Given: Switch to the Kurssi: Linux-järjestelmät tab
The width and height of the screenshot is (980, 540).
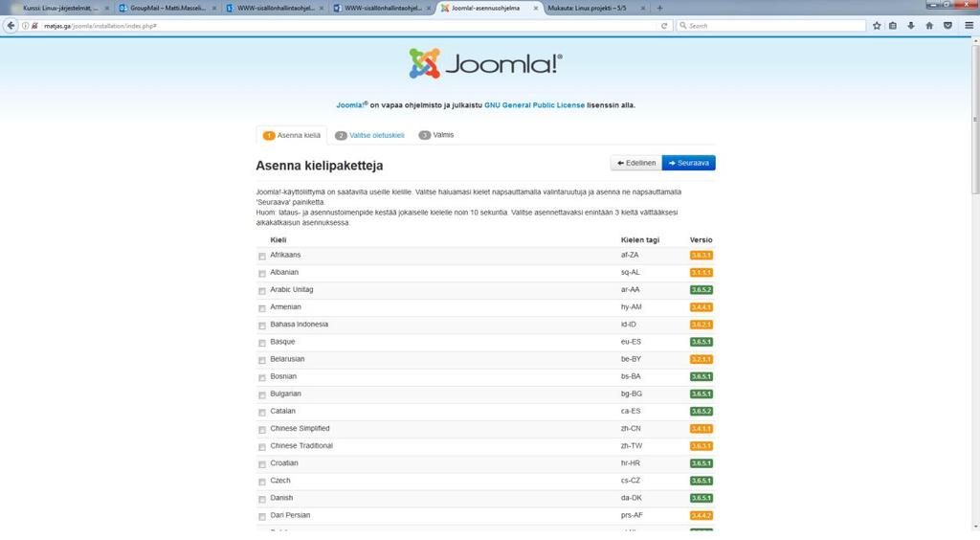Looking at the screenshot, I should click(x=59, y=8).
